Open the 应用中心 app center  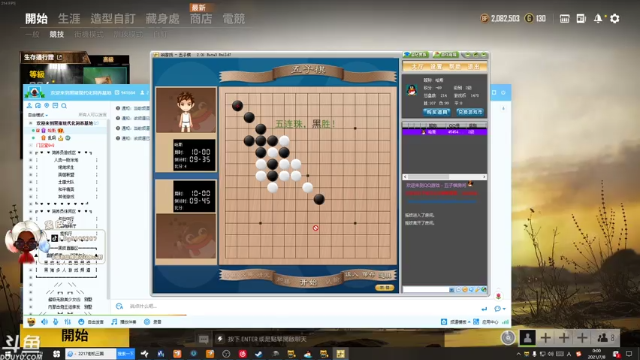click(x=486, y=322)
